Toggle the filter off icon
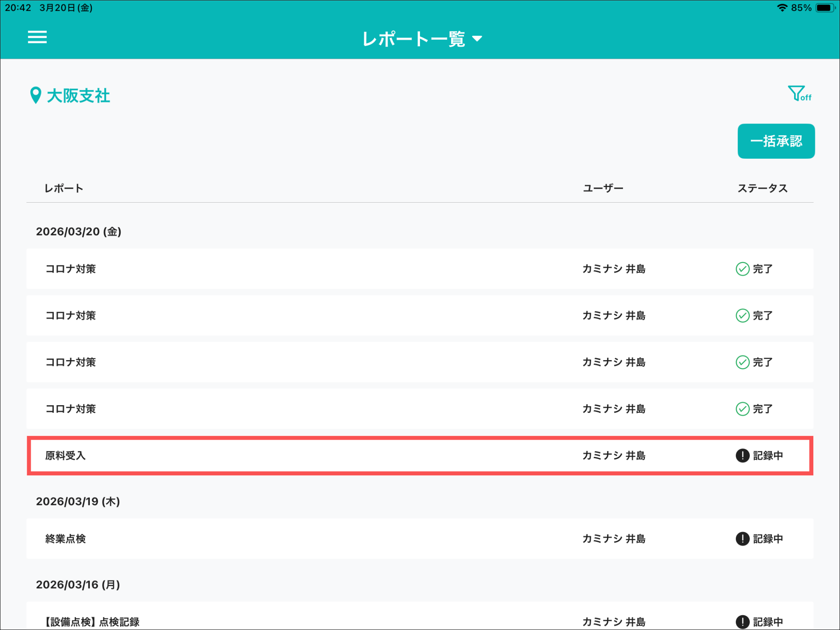Screen dimensions: 840x630 point(799,94)
